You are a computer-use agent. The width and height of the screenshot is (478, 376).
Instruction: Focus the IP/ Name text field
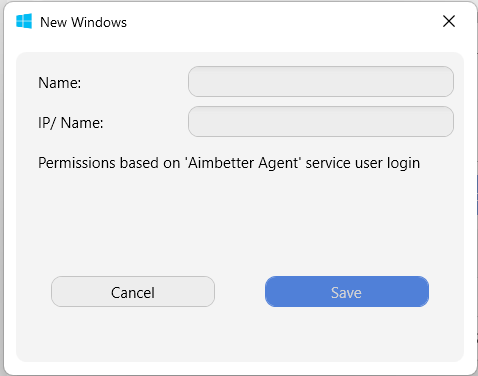[321, 122]
